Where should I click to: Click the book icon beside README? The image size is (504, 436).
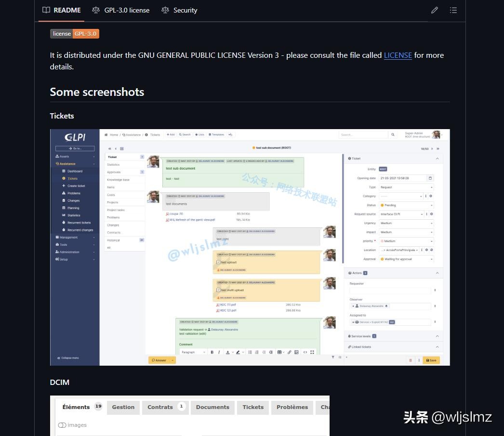(46, 10)
